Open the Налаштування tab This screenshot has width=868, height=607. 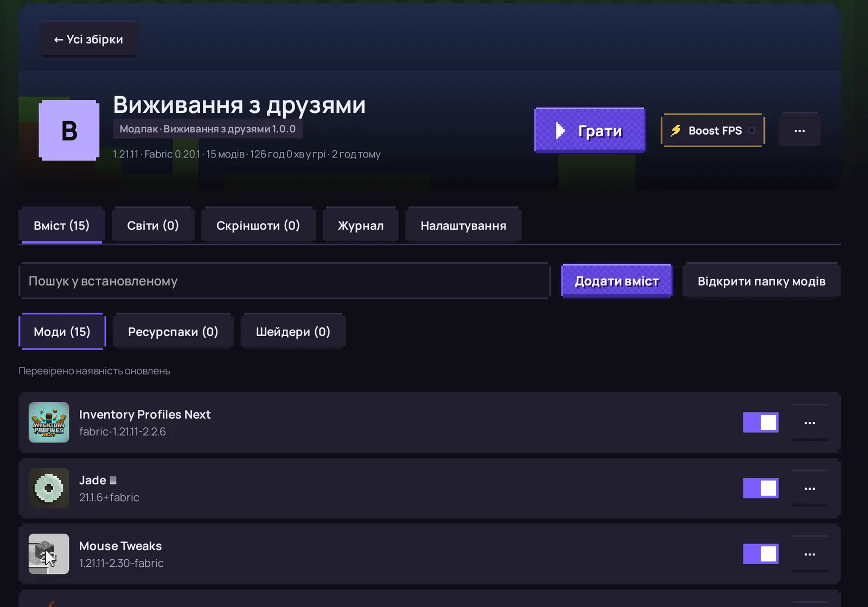click(x=463, y=225)
